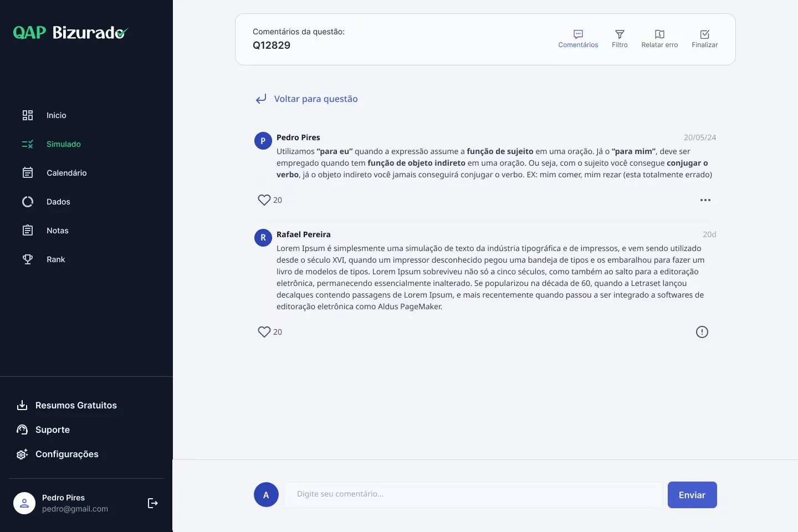Click Pedro Pires comment author name

click(x=298, y=137)
